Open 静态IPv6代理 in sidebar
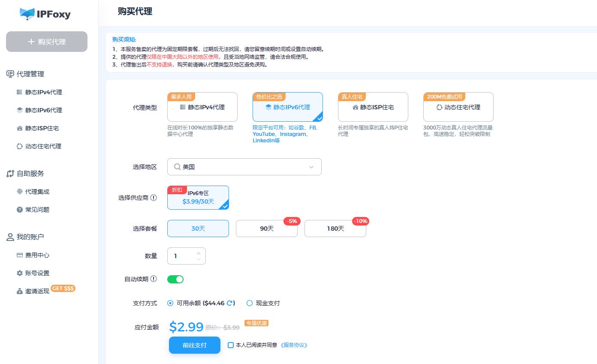This screenshot has height=364, width=597. [44, 110]
